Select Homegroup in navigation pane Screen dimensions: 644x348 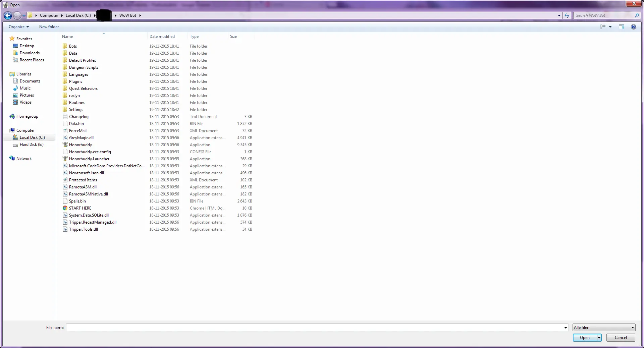pyautogui.click(x=27, y=116)
